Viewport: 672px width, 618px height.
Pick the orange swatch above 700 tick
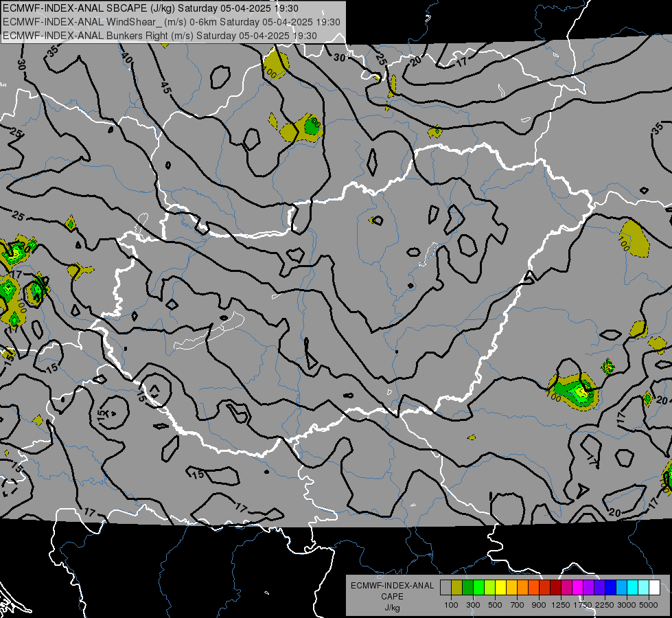click(522, 587)
